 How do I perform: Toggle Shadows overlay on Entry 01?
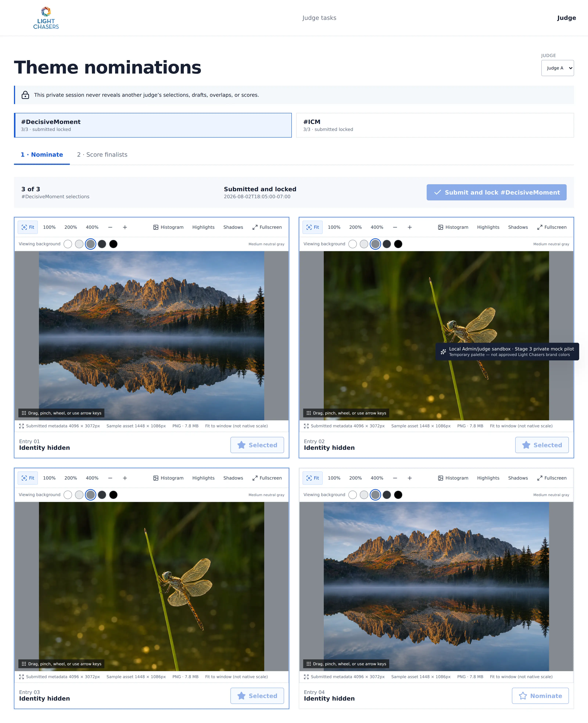(233, 227)
